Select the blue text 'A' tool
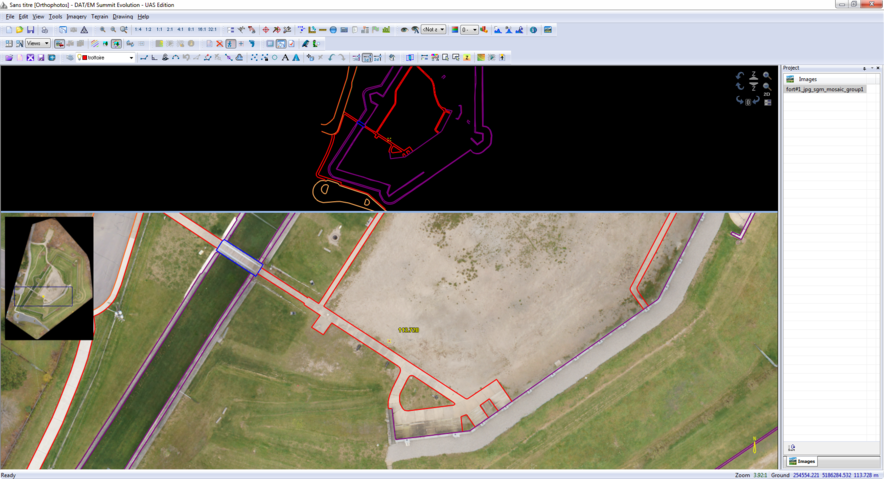The image size is (884, 479). [x=296, y=57]
